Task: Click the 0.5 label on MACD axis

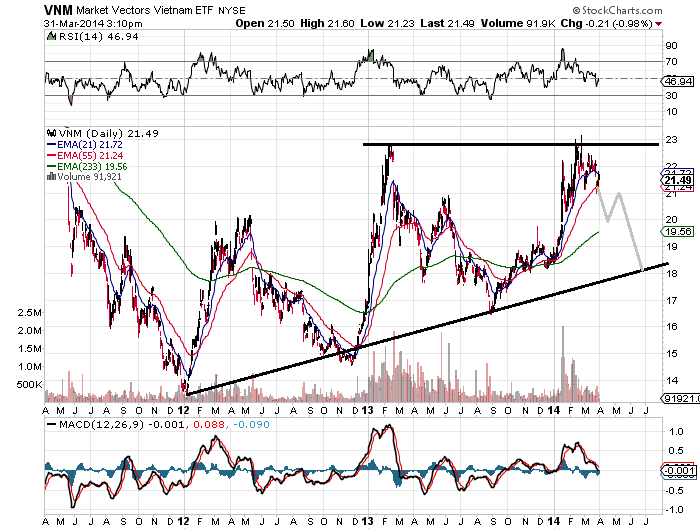Action: [676, 451]
